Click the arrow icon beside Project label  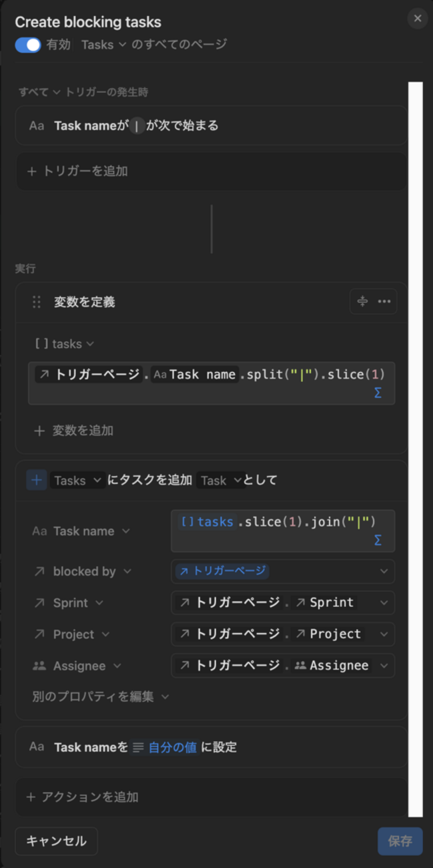click(39, 634)
